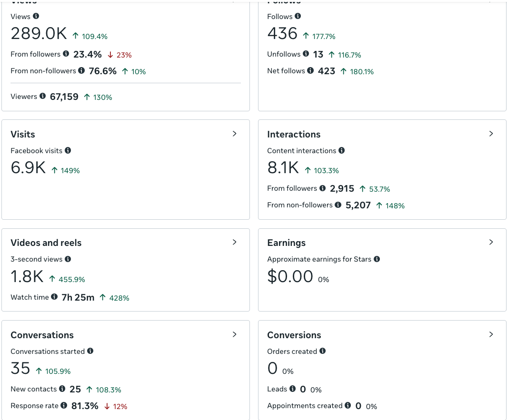The width and height of the screenshot is (507, 420).
Task: Expand the Visits card chevron
Action: pyautogui.click(x=235, y=134)
